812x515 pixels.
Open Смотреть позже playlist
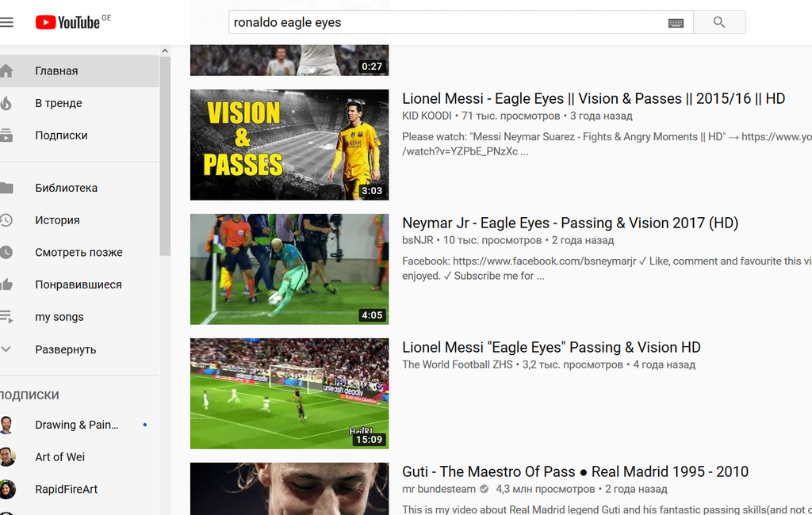click(x=79, y=252)
